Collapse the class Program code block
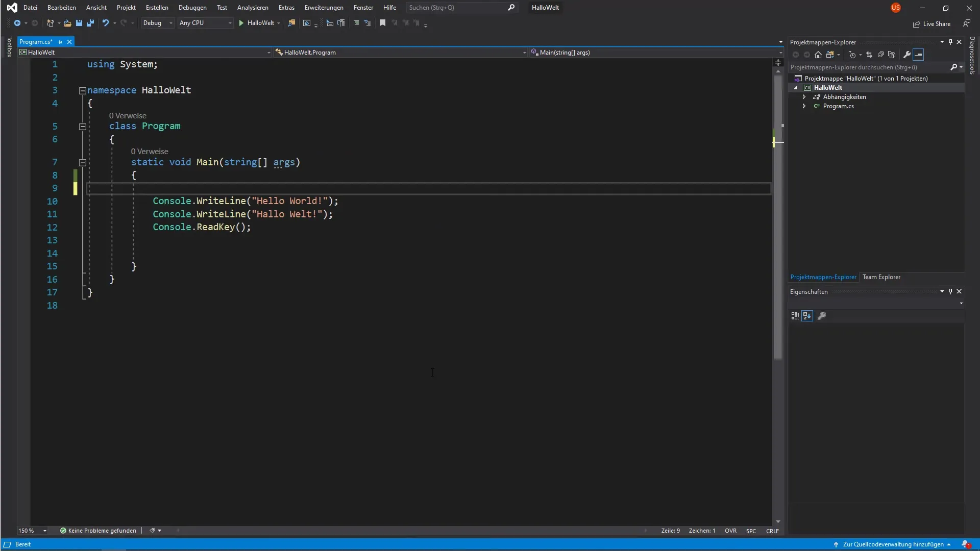Image resolution: width=980 pixels, height=551 pixels. [82, 127]
